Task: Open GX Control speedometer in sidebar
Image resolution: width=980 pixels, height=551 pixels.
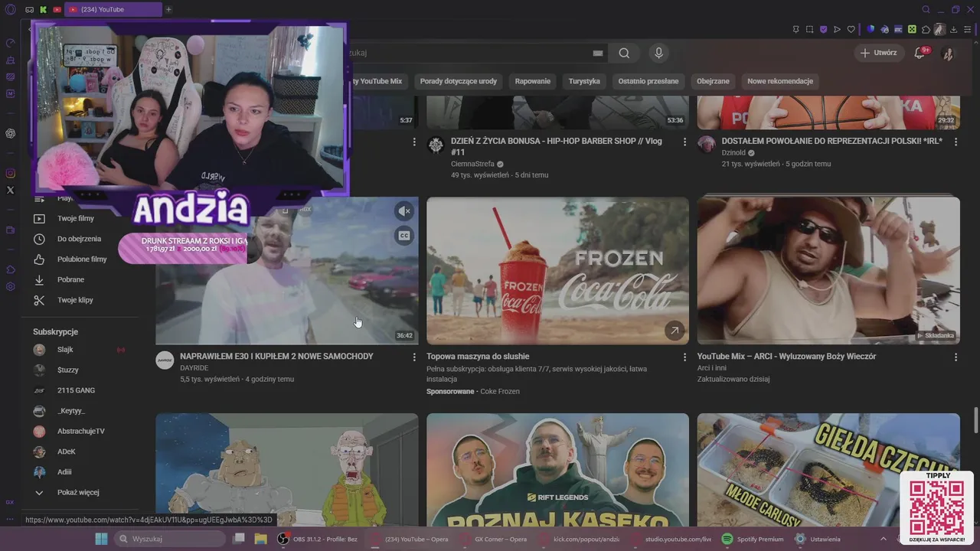Action: 10,43
